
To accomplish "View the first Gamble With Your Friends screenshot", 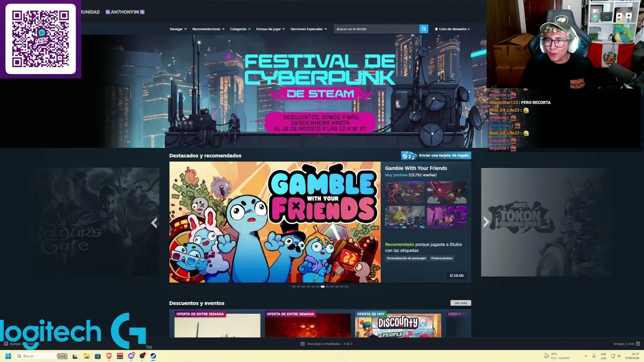I will 405,192.
